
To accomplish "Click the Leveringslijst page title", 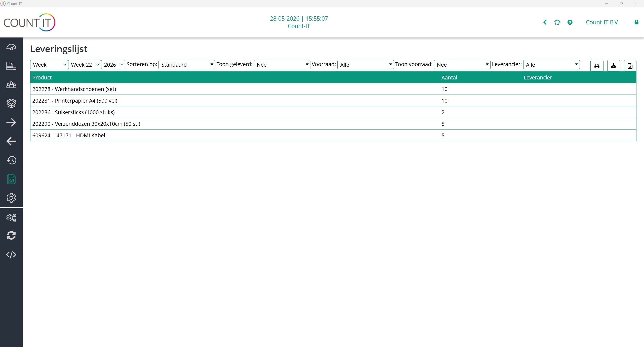I will (59, 49).
